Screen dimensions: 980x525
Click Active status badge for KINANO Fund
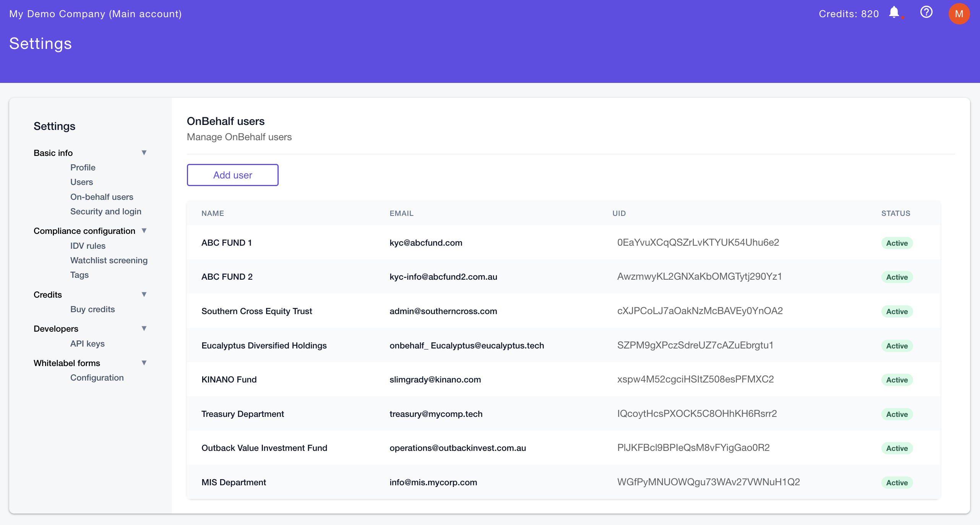898,379
